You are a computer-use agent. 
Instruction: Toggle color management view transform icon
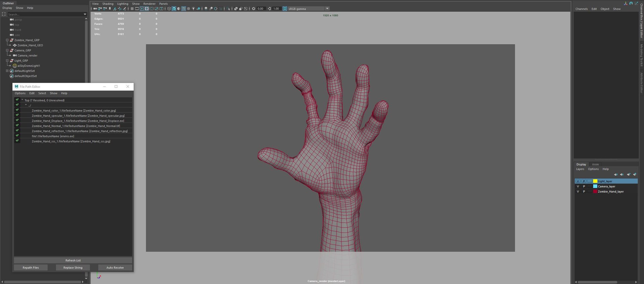[x=285, y=9]
